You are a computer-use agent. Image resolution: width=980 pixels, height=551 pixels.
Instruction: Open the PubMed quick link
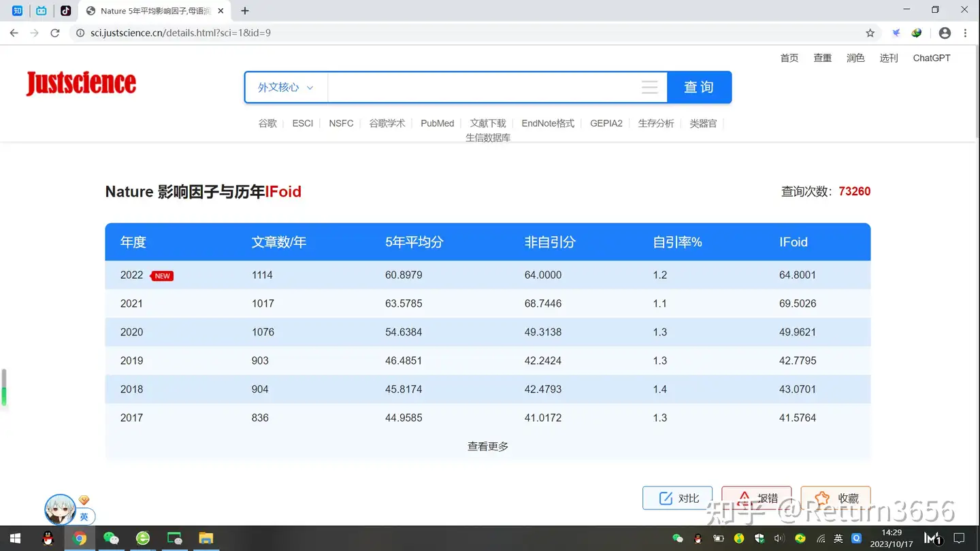(438, 123)
